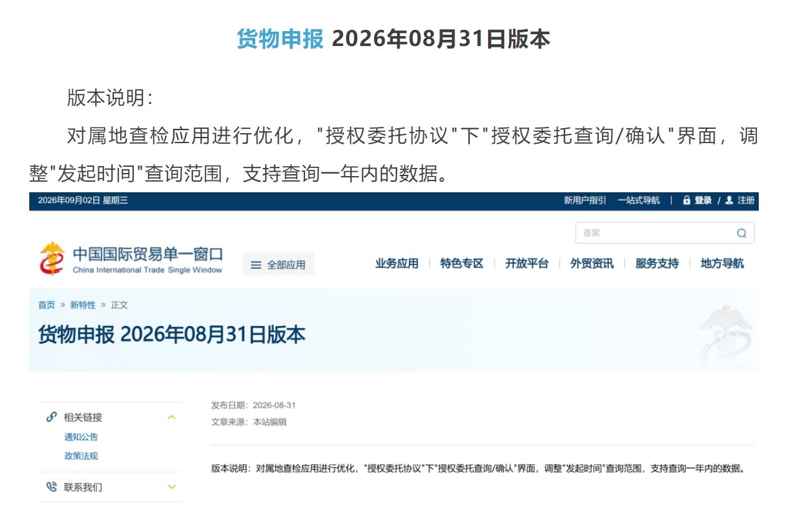Viewport: 793px width, 532px height.
Task: Open the 服务支持 navigation menu
Action: pos(657,264)
